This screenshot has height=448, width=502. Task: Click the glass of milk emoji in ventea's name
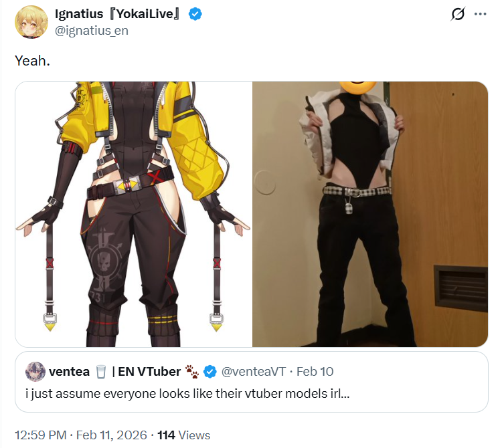(101, 372)
